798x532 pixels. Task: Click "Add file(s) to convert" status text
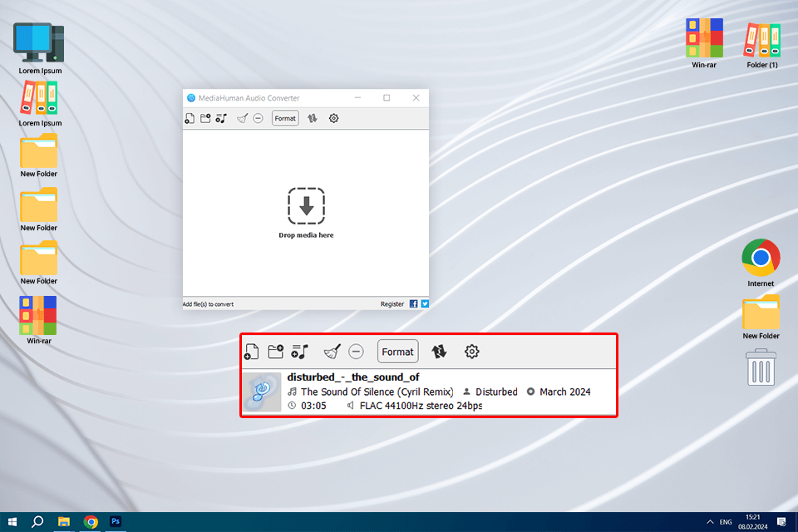click(208, 304)
